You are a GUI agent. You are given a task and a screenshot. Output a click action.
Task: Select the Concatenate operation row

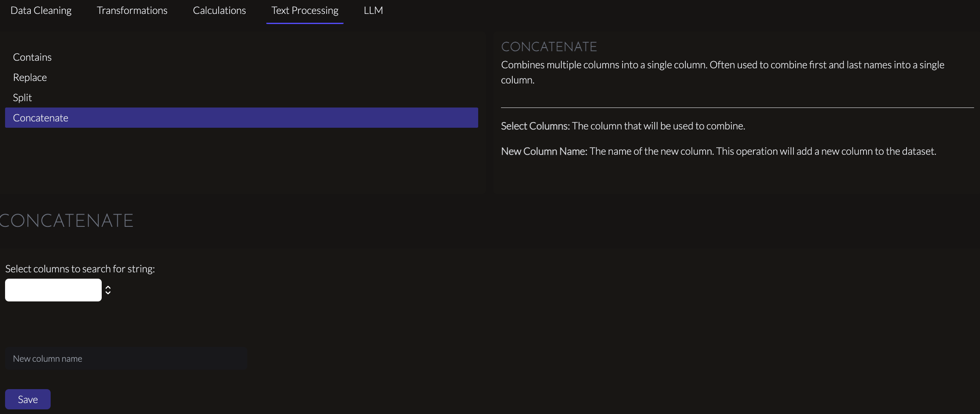click(x=241, y=118)
